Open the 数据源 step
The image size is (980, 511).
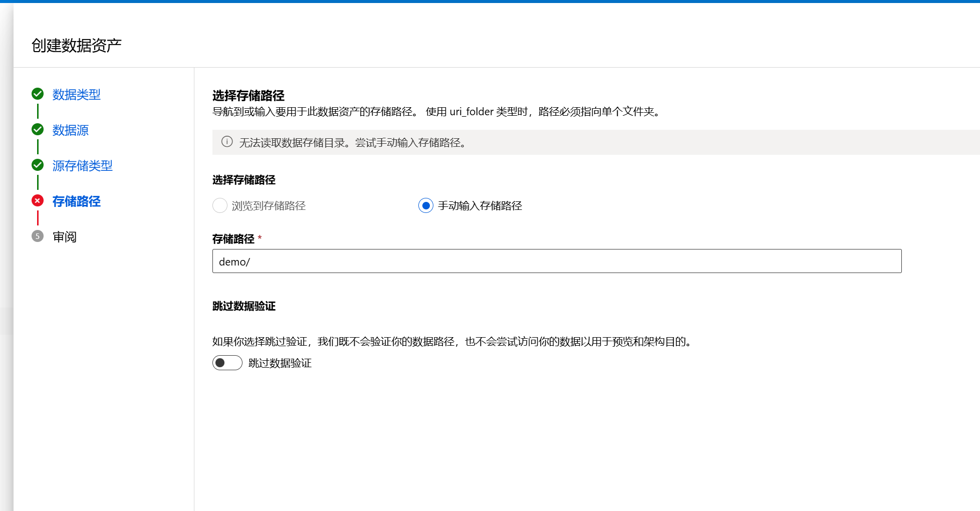[x=71, y=130]
